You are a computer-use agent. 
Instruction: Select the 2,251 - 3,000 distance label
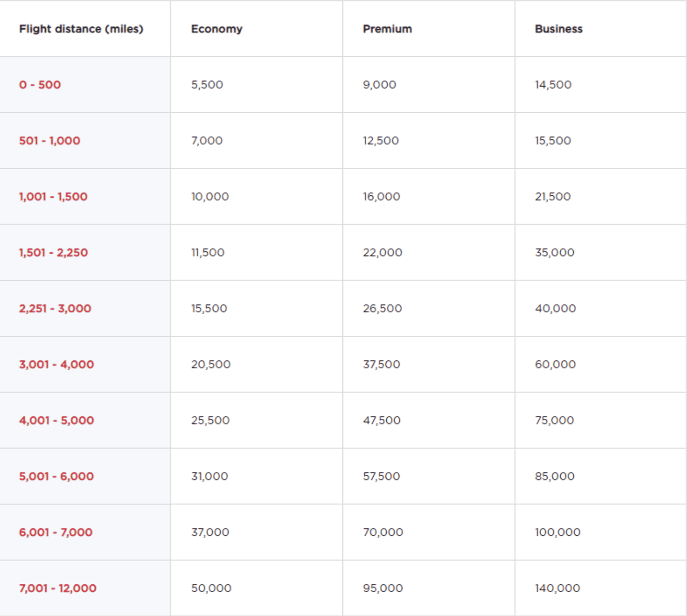[x=55, y=308]
